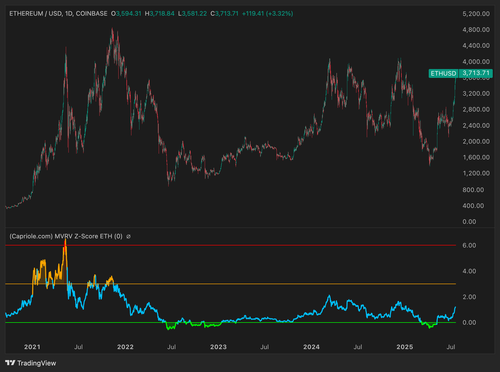Click the +119.41 (+3.32%) change value
500x372 pixels.
[x=268, y=14]
